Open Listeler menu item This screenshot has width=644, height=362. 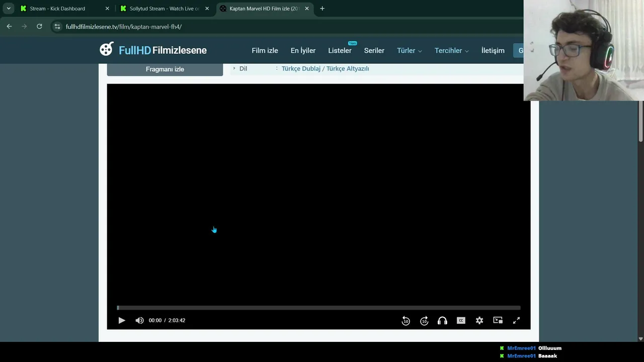pos(340,50)
